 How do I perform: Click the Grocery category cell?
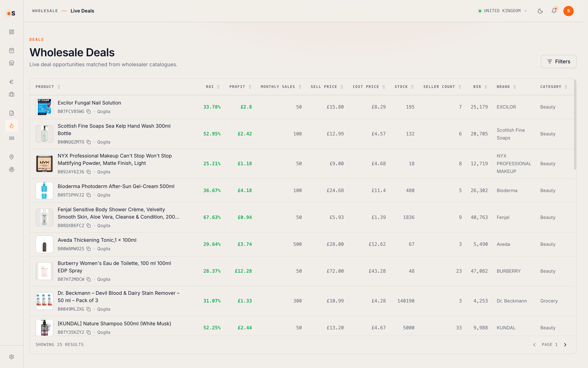point(549,301)
